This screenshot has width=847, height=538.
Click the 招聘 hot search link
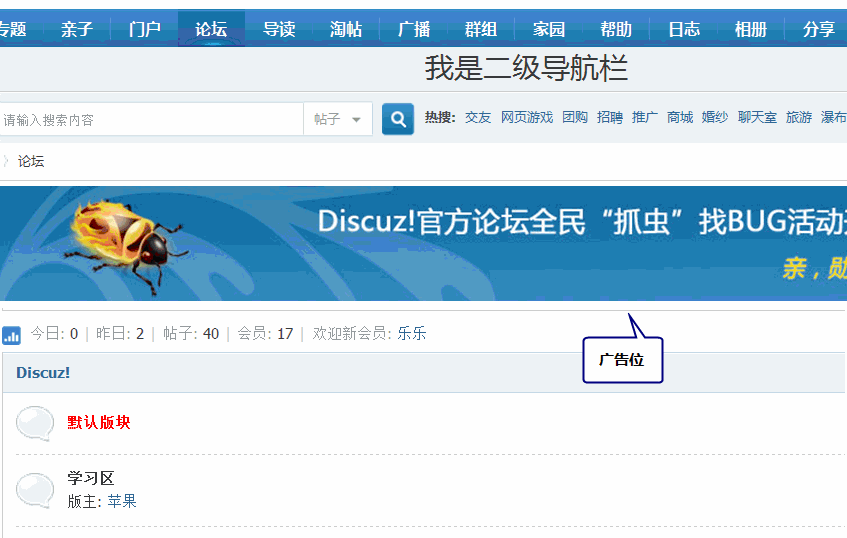tap(609, 117)
